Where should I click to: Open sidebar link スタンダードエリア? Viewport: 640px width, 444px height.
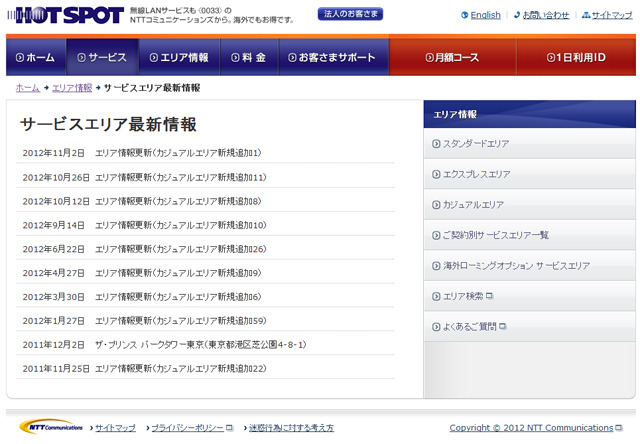coord(476,144)
